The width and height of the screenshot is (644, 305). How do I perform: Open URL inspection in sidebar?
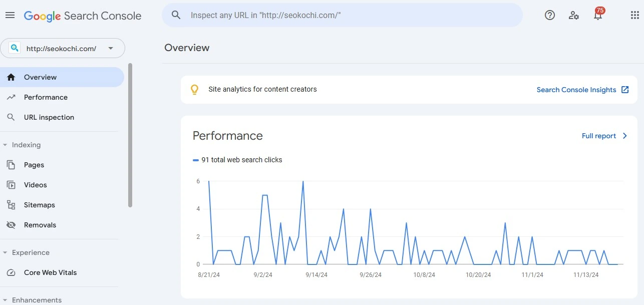[x=62, y=117]
